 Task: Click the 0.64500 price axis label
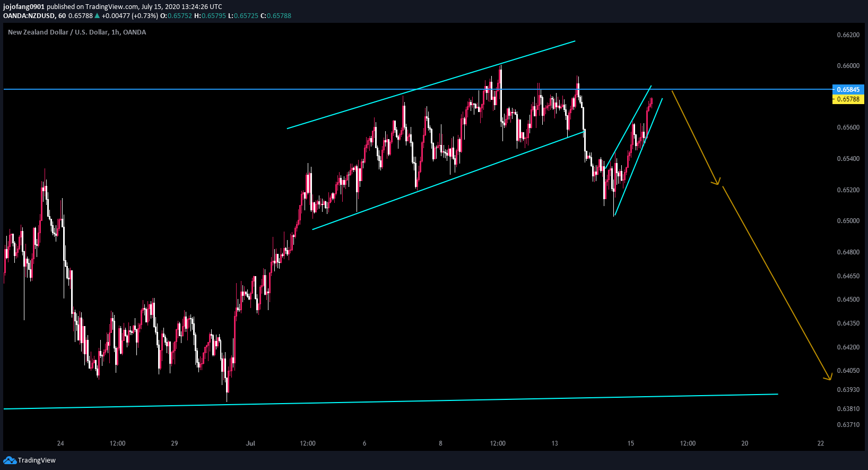pos(848,300)
